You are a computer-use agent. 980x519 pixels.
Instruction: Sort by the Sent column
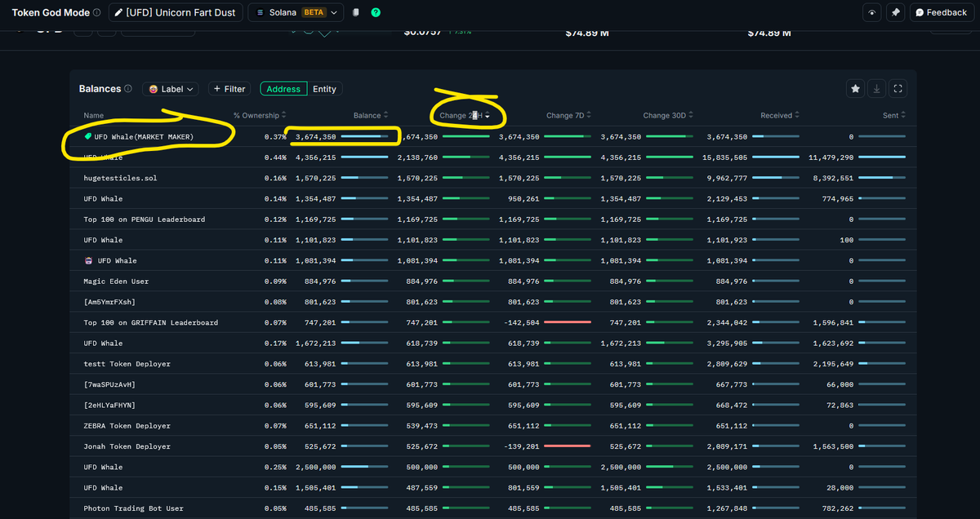[x=894, y=116]
